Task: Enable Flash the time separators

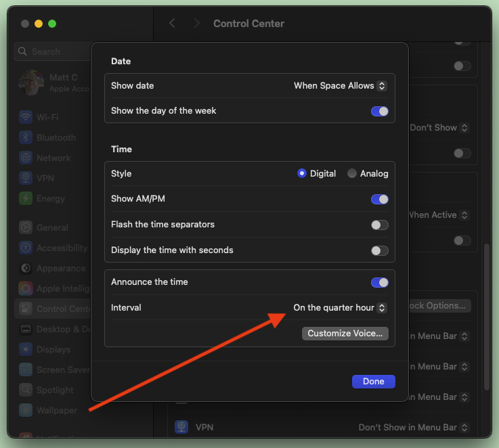Action: point(380,225)
